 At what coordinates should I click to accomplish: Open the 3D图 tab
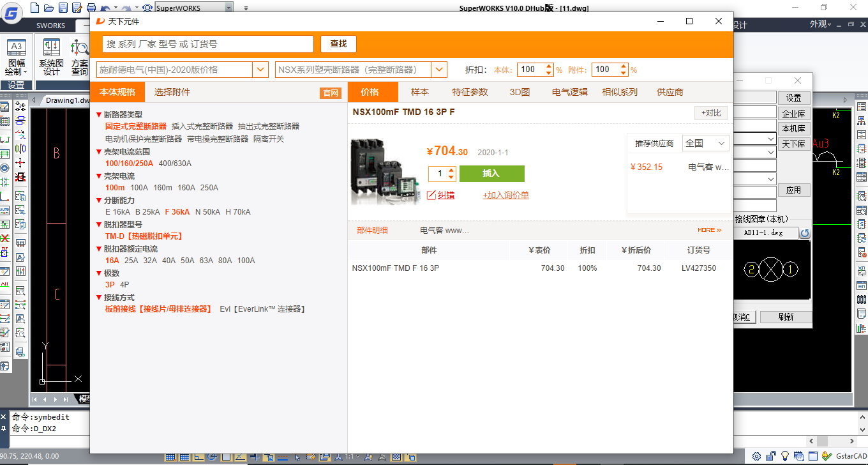520,92
